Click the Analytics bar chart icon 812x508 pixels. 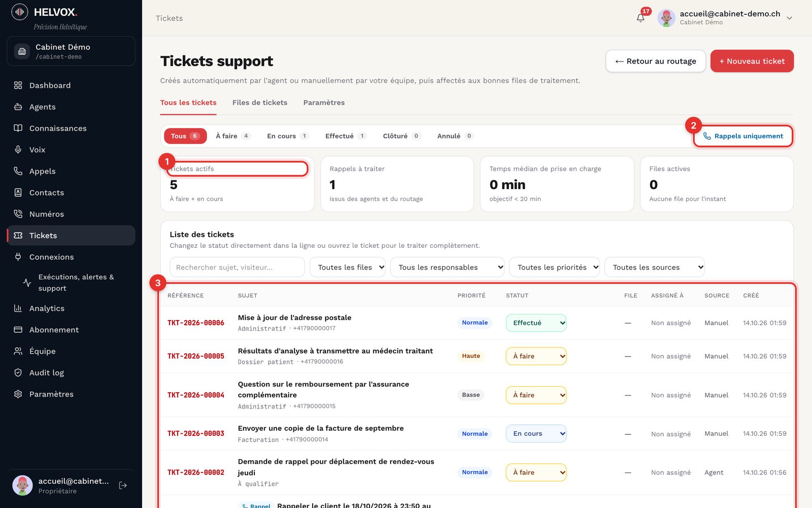coord(18,308)
